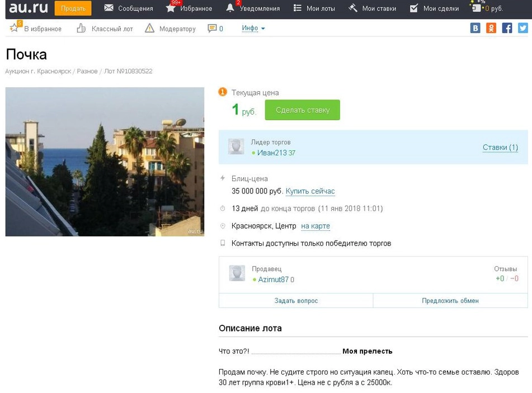Image resolution: width=532 pixels, height=393 pixels.
Task: Show location на карте
Action: pyautogui.click(x=316, y=226)
